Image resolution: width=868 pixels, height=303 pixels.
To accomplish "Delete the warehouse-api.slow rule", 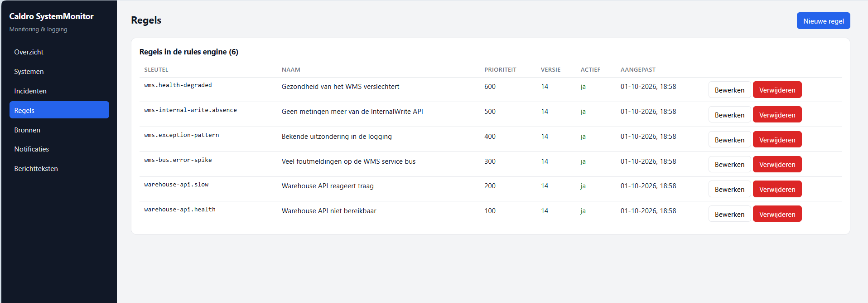I will coord(777,189).
